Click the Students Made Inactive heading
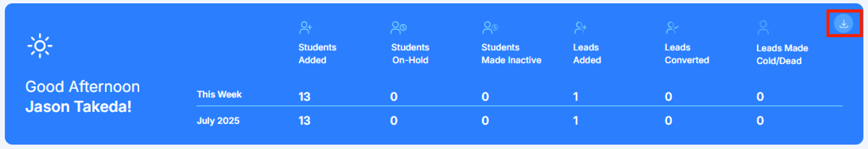This screenshot has width=868, height=149. pyautogui.click(x=511, y=54)
